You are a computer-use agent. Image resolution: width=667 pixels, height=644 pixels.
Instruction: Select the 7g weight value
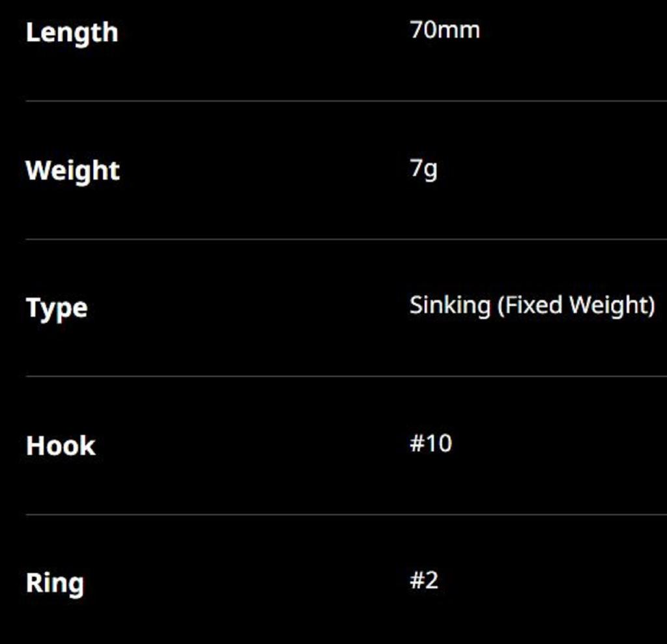pyautogui.click(x=423, y=169)
